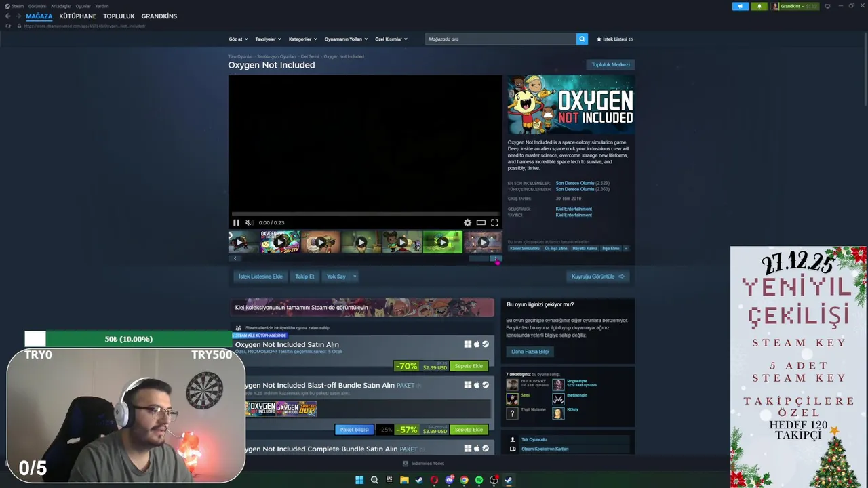The image size is (868, 488).
Task: Open the GRANDKİNS profile tab
Action: pos(159,16)
